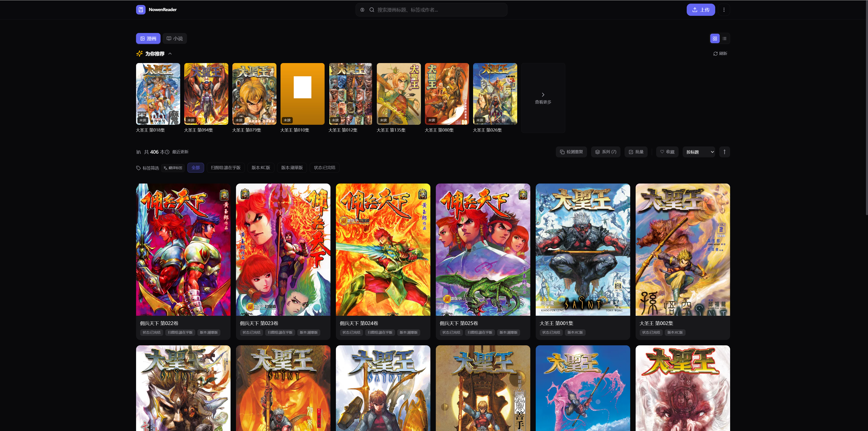Click 状态:已完结 tag under 佣兵天下 第024卷
Screen dimensions: 868x431
(351, 333)
